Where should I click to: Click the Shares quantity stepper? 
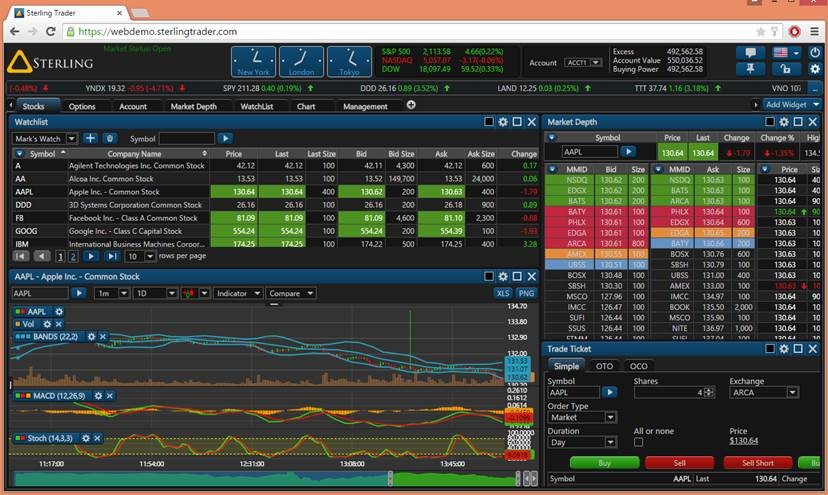click(709, 392)
